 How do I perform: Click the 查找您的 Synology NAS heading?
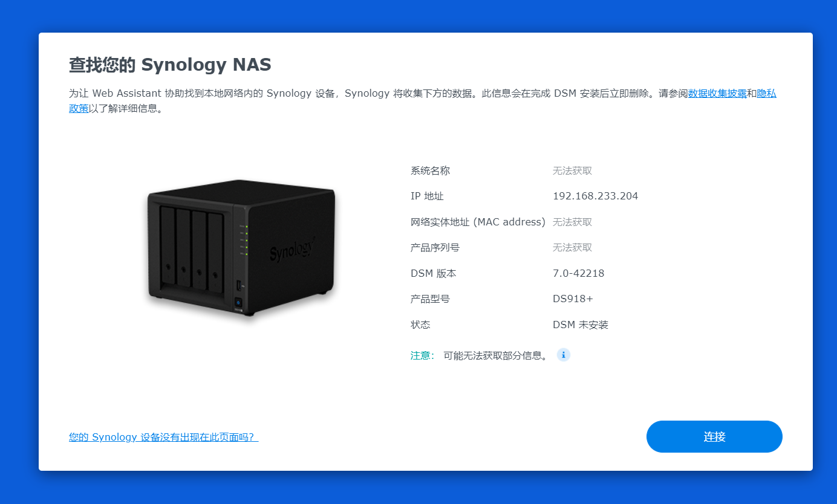170,65
